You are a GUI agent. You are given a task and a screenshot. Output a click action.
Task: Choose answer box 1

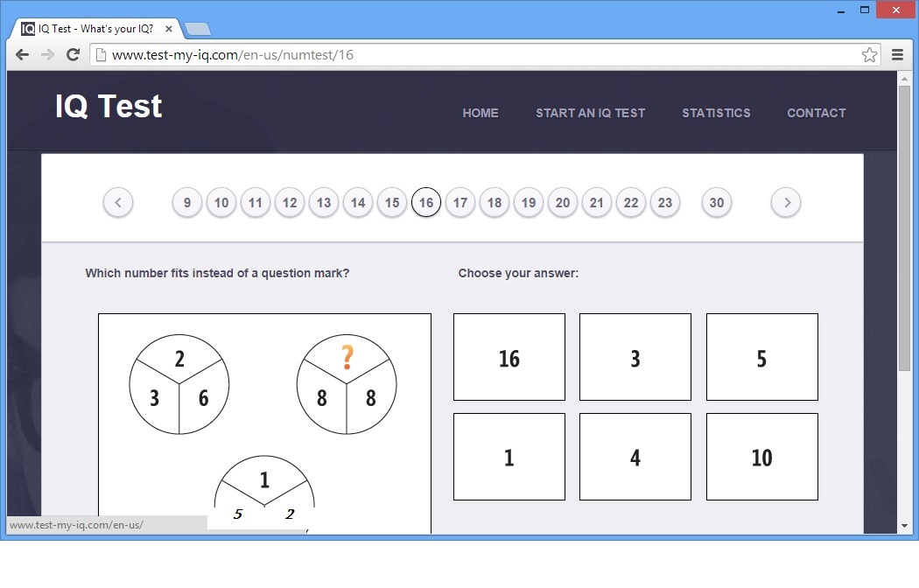click(509, 457)
